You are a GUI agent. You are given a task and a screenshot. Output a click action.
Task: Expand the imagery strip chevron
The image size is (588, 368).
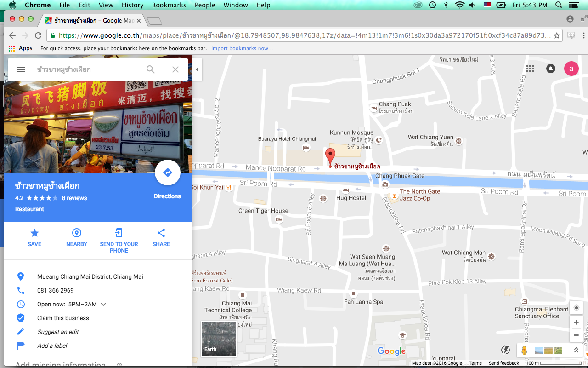click(x=576, y=351)
